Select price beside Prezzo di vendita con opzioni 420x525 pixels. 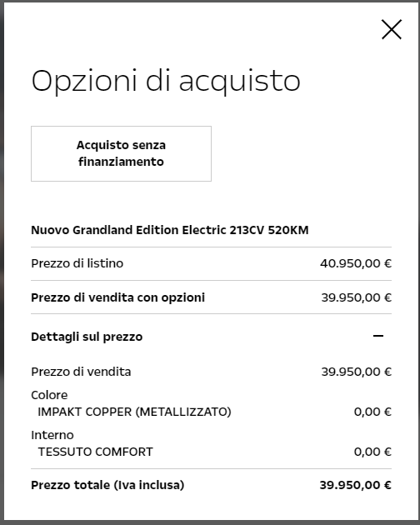pyautogui.click(x=357, y=297)
